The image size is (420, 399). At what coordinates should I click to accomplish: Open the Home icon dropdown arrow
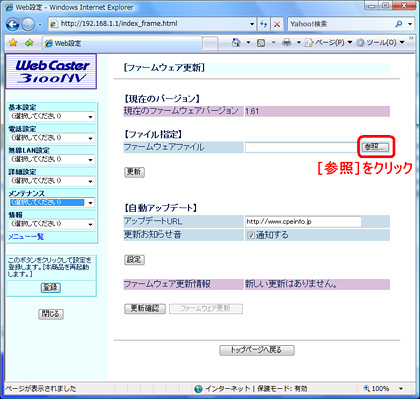[x=248, y=43]
